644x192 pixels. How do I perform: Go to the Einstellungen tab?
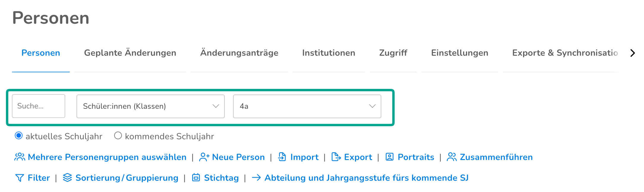[x=460, y=53]
